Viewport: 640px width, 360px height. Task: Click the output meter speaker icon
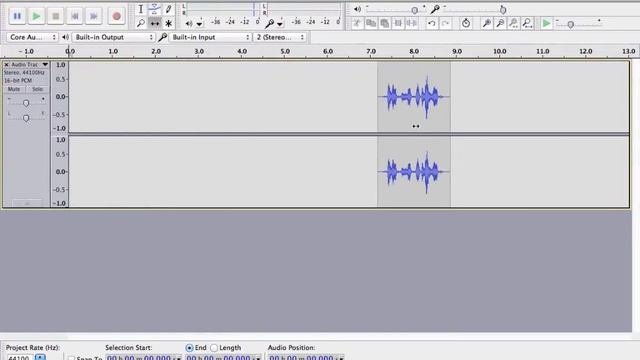(x=189, y=24)
